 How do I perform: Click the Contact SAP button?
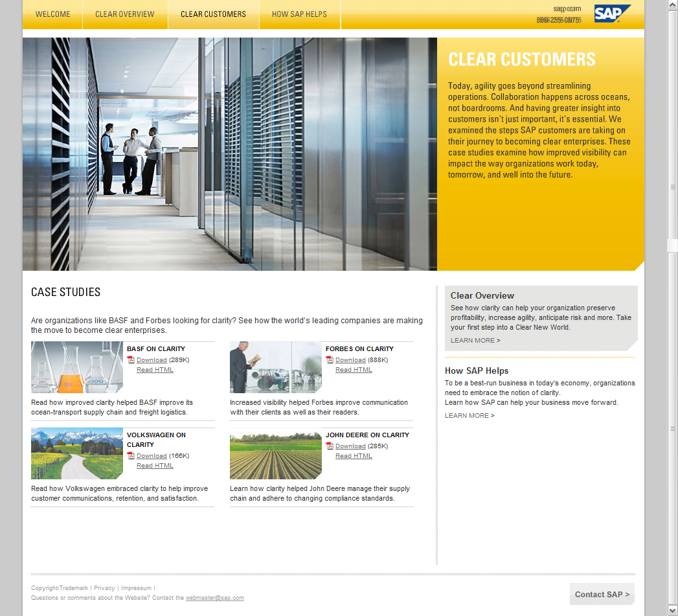602,595
